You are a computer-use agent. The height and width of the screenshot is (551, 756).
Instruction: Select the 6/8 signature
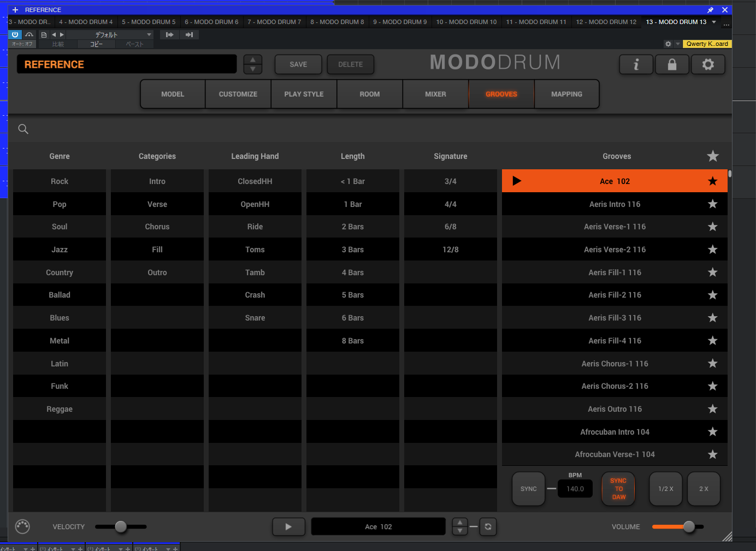[x=451, y=227]
